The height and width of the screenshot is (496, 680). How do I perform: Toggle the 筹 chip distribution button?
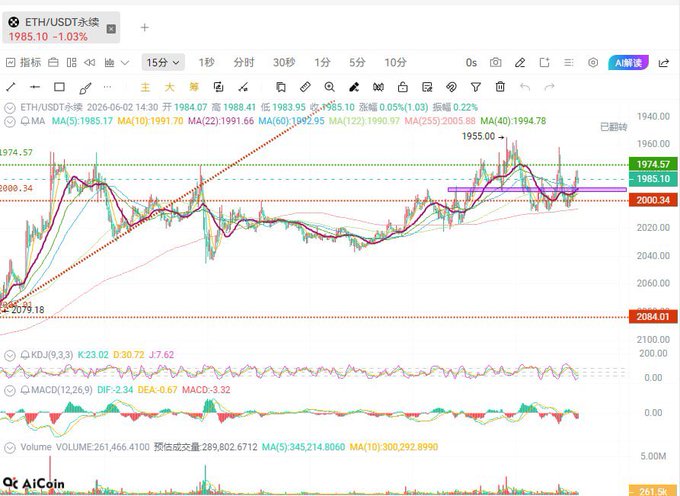pos(194,87)
